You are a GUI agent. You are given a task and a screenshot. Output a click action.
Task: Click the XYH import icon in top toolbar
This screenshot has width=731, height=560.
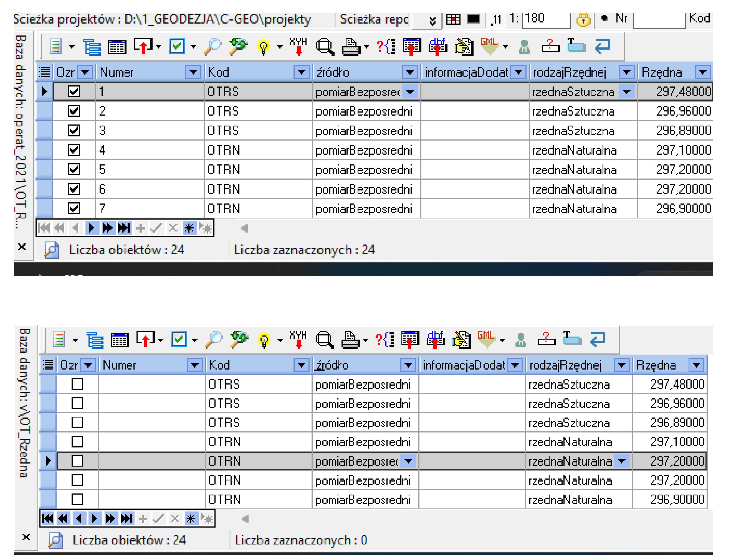[x=299, y=46]
